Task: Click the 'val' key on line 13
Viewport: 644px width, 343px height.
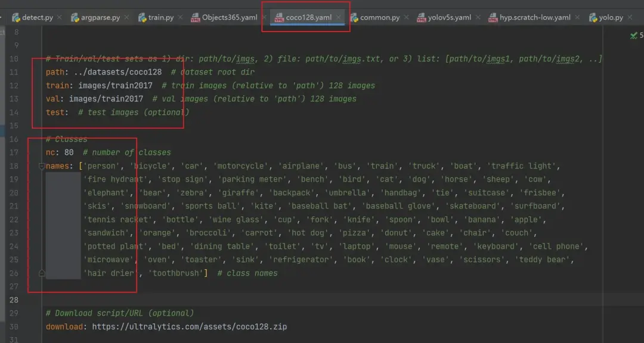Action: tap(53, 99)
